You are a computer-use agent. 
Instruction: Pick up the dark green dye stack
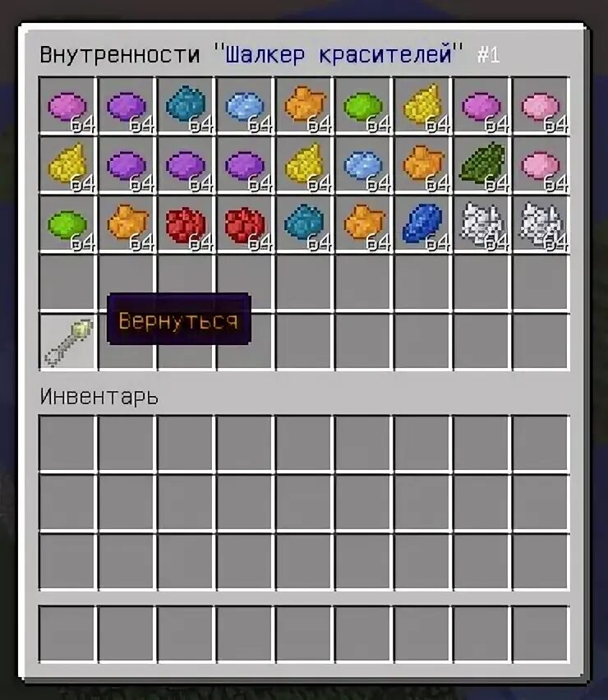[482, 165]
